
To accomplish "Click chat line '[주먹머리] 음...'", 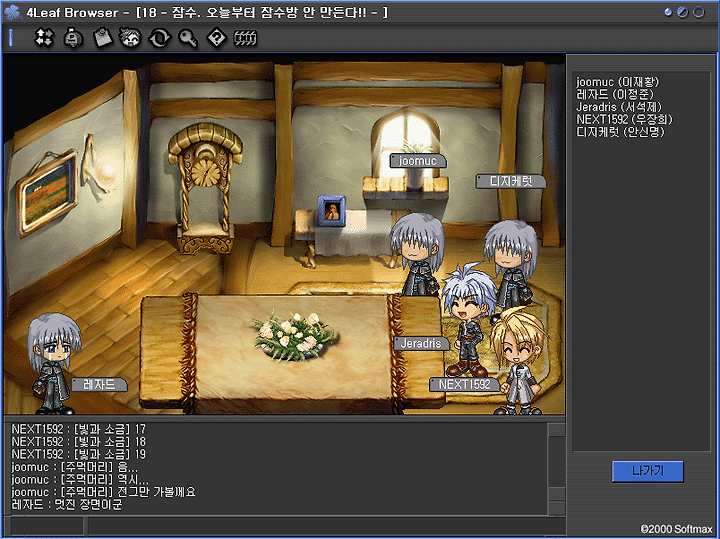I will [x=74, y=466].
